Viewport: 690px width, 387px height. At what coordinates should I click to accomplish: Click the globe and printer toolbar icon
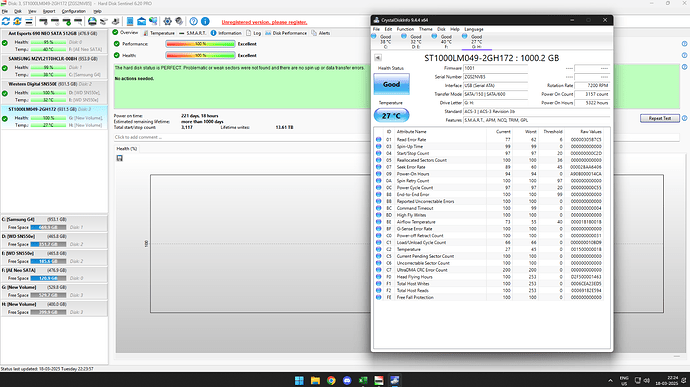(92, 21)
